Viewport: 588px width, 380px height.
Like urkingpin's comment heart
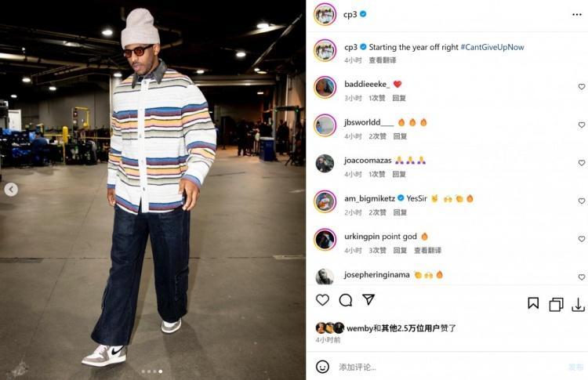[582, 239]
